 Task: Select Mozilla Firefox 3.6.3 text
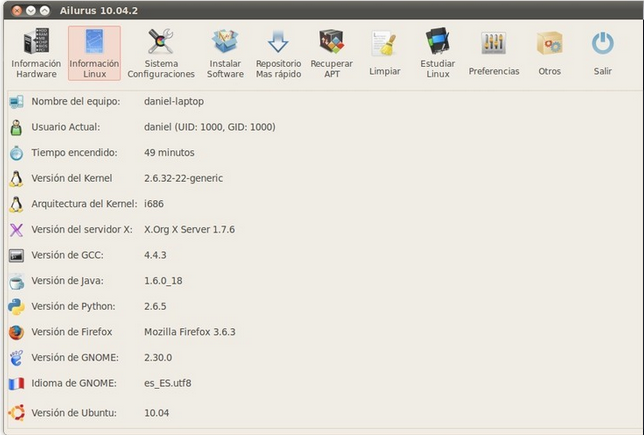tap(190, 332)
